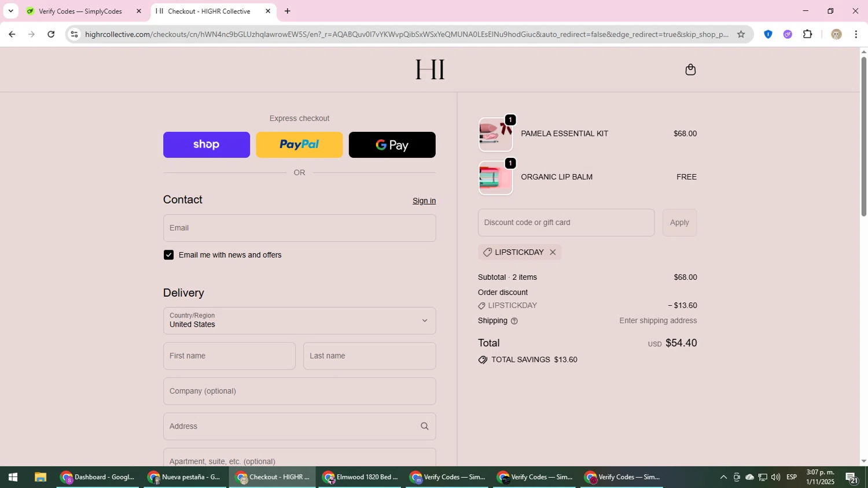
Task: Pay with Shop Pay button
Action: pyautogui.click(x=207, y=145)
